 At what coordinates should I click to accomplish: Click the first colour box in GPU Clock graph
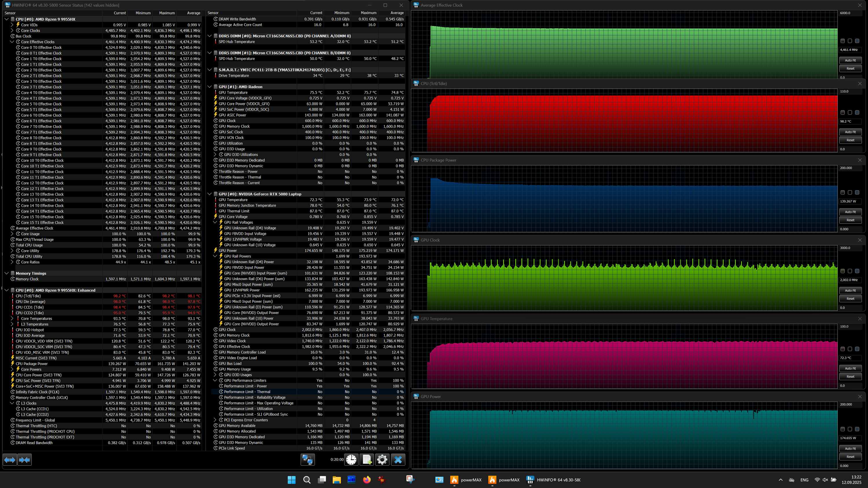pyautogui.click(x=842, y=271)
